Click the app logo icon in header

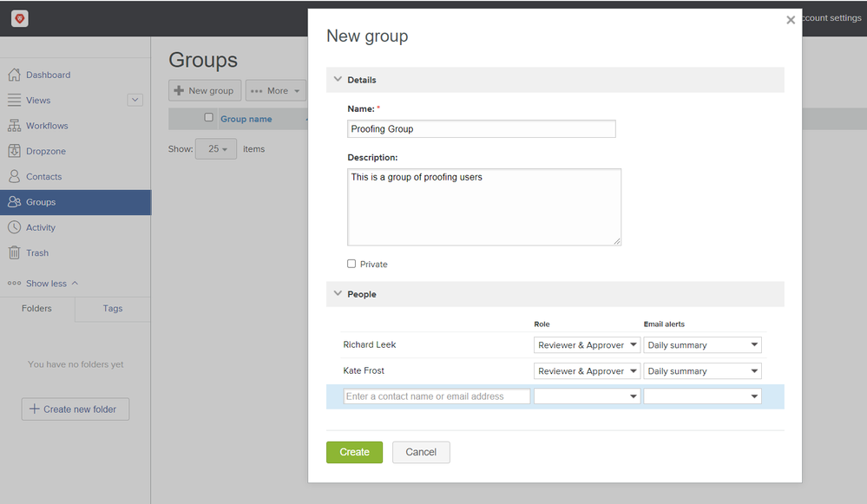click(x=19, y=18)
